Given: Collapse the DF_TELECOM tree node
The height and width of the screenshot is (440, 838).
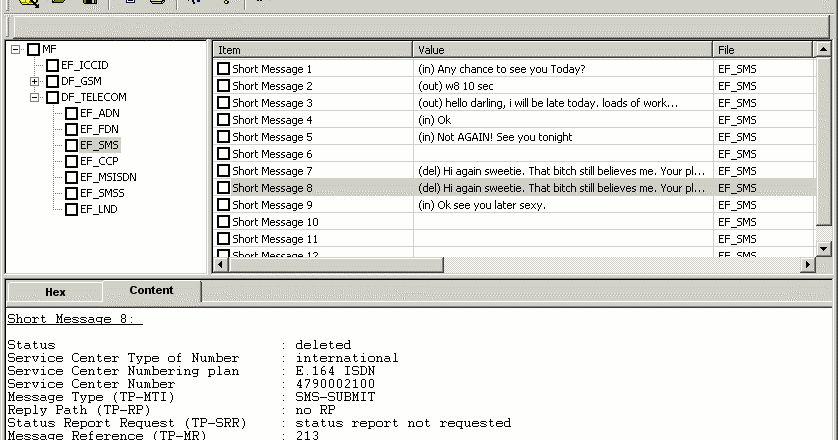Looking at the screenshot, I should [x=34, y=97].
